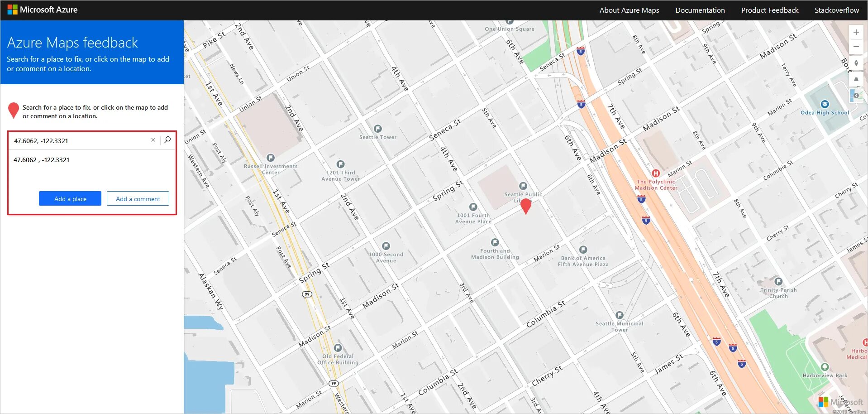The height and width of the screenshot is (414, 868).
Task: Reset map rotation with compass control
Action: click(856, 63)
